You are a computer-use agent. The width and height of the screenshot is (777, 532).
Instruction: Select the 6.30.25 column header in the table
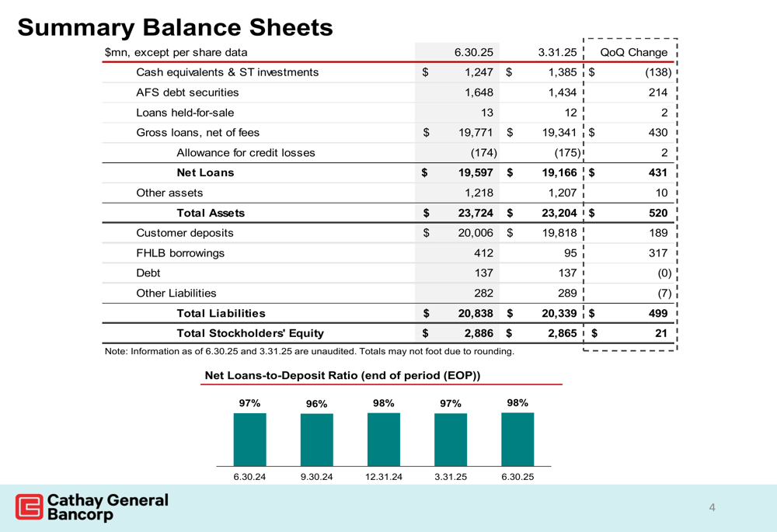474,53
